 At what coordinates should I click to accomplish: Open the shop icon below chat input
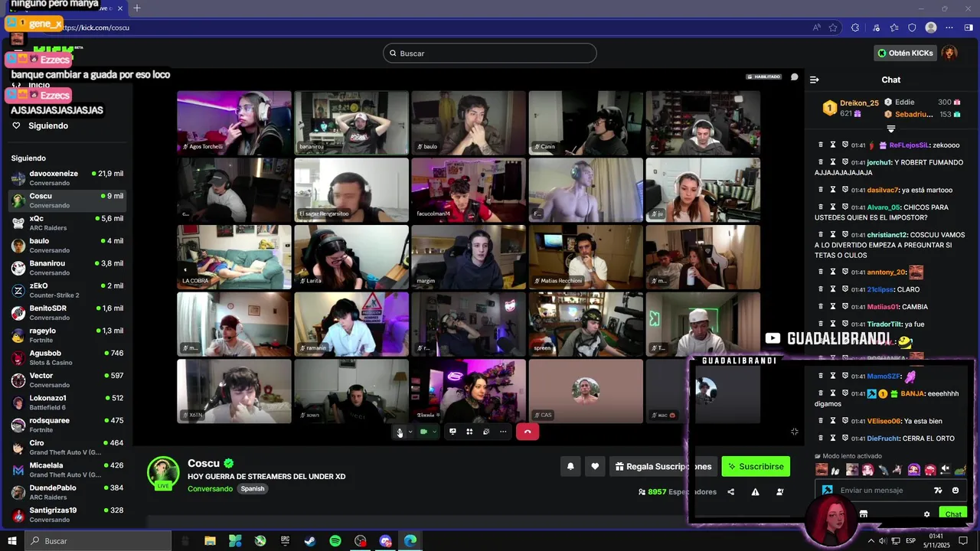[864, 514]
